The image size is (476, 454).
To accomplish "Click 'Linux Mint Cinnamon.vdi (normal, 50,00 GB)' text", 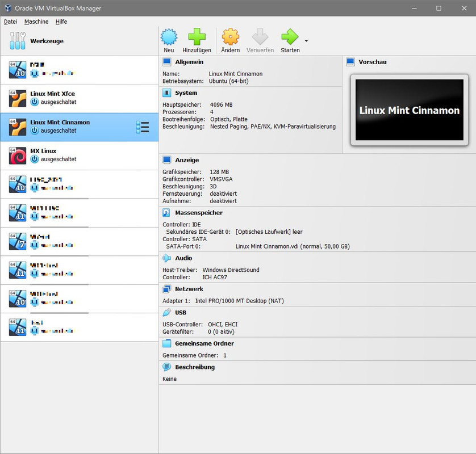I will [293, 246].
